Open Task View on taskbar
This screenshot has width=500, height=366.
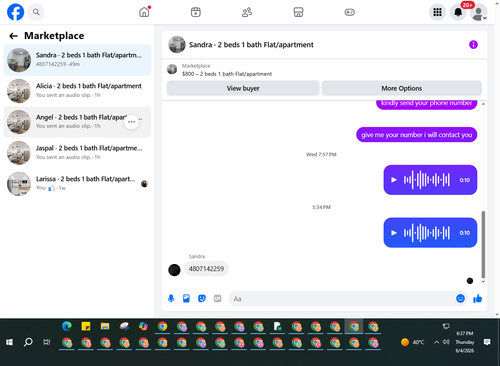47,342
